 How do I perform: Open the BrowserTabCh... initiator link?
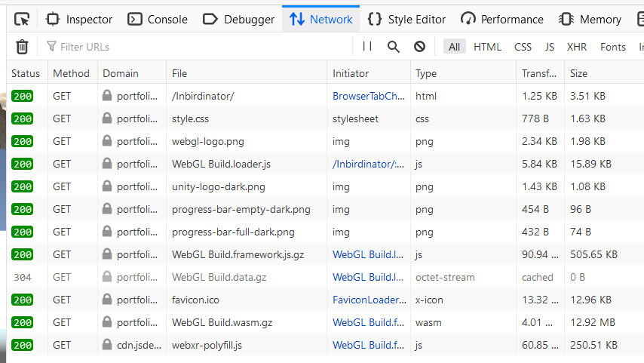click(x=369, y=96)
